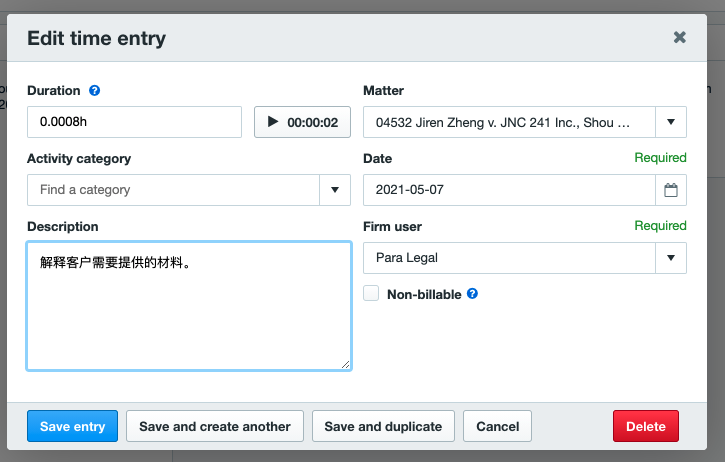Choose Save and duplicate
725x462 pixels.
point(383,426)
